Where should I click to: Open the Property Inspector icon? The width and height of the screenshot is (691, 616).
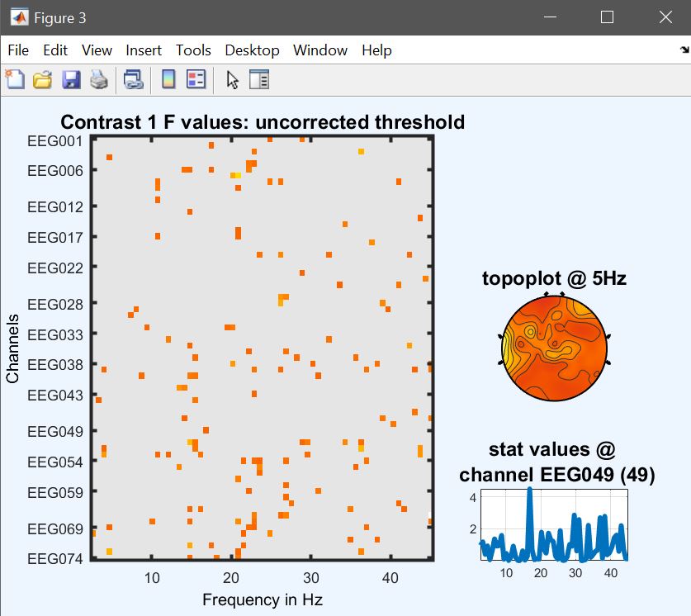point(259,80)
